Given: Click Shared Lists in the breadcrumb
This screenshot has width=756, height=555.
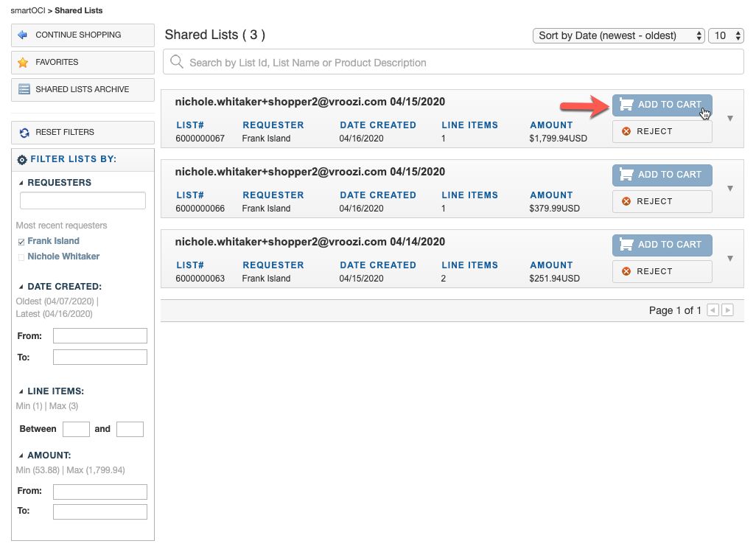Looking at the screenshot, I should coord(79,10).
